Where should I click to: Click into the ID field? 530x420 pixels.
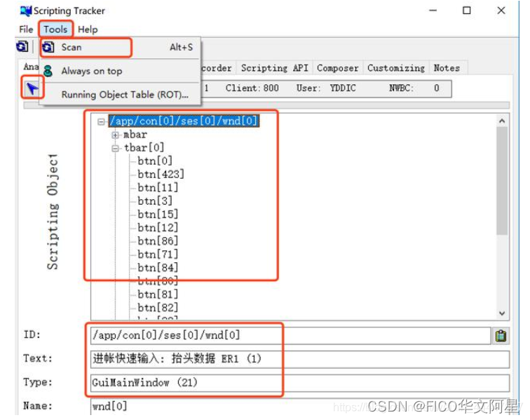tap(290, 335)
